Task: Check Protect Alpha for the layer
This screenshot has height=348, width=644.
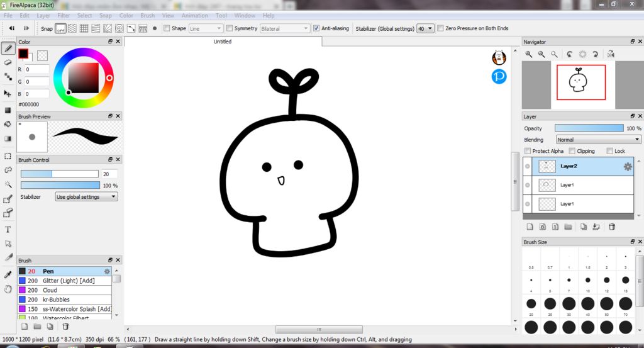Action: point(528,151)
